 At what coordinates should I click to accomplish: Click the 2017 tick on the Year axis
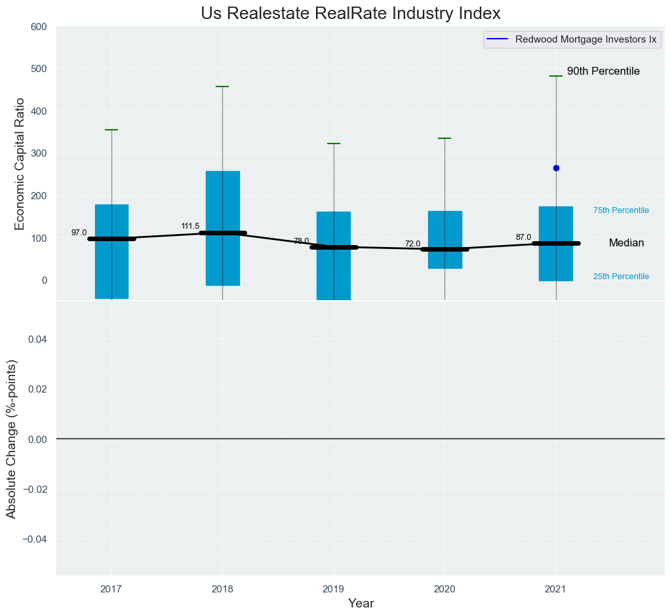111,590
